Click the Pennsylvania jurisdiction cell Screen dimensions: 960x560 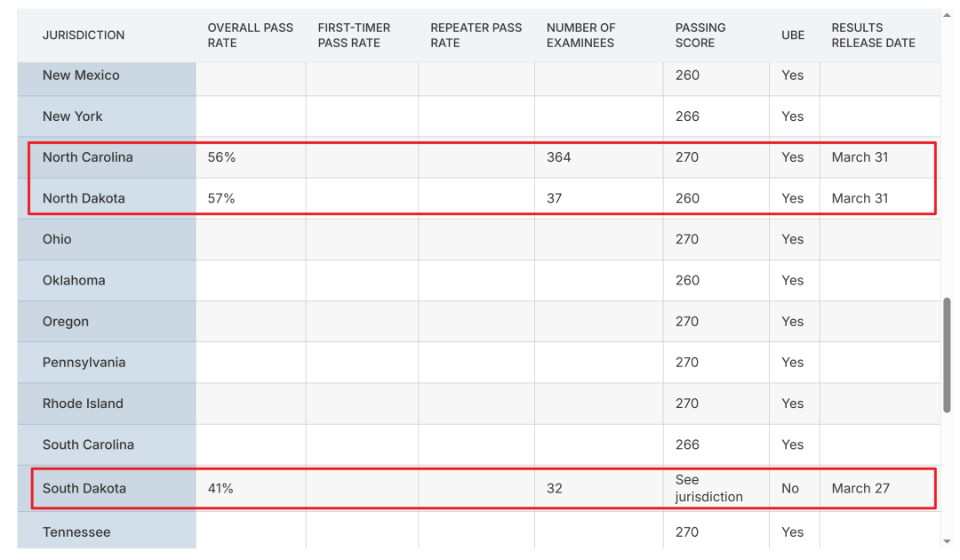coord(84,363)
